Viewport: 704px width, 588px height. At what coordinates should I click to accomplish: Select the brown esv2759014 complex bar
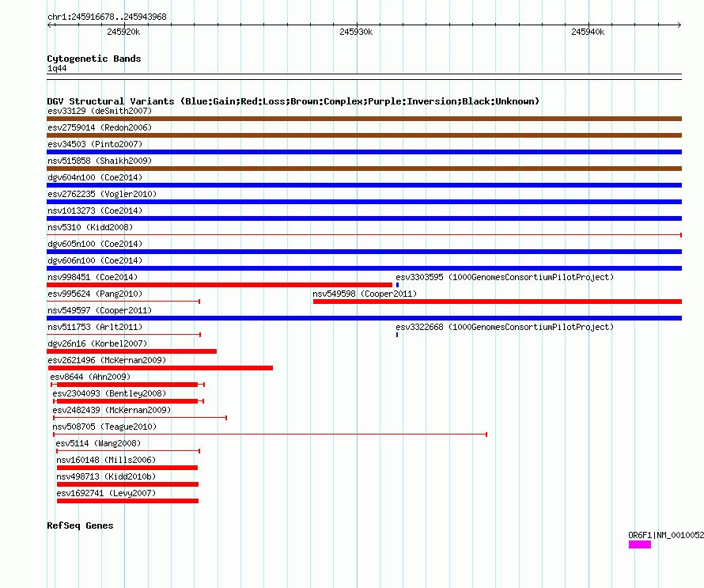[364, 135]
